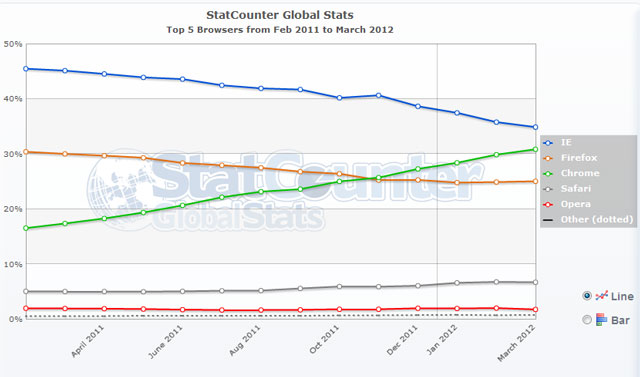Click the Other (dotted) legend dash marker
The height and width of the screenshot is (377, 640).
pyautogui.click(x=548, y=220)
